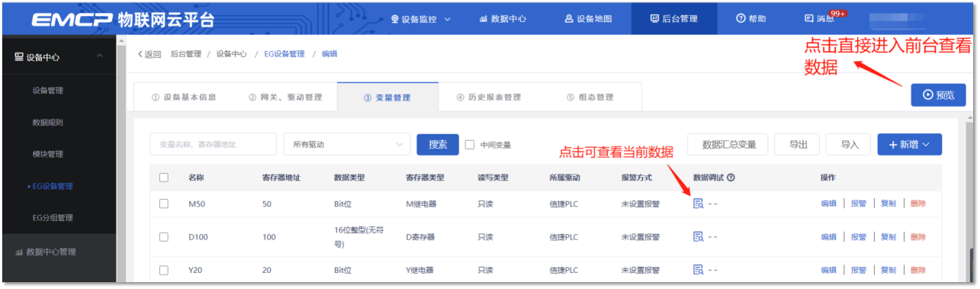Click the 返回 back arrow
980x289 pixels.
(149, 54)
